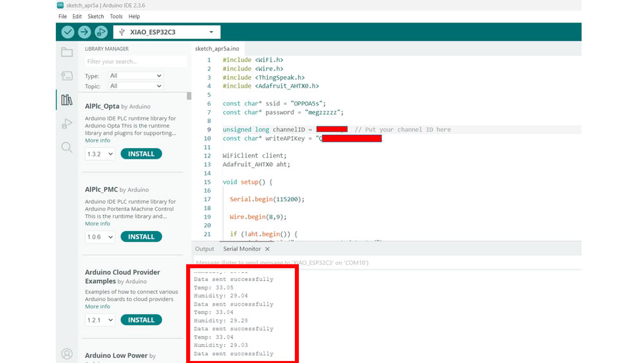Open More info link for AlPlc_Opta

[97, 141]
